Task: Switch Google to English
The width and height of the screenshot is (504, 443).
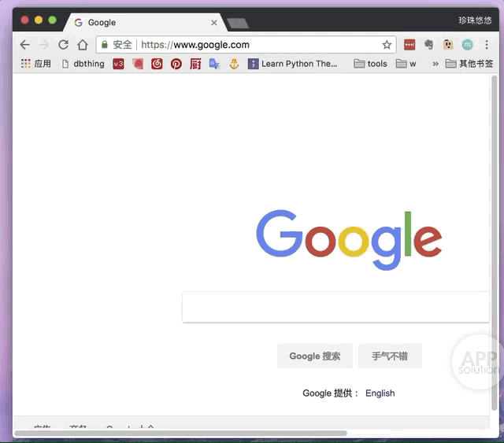Action: (x=380, y=393)
